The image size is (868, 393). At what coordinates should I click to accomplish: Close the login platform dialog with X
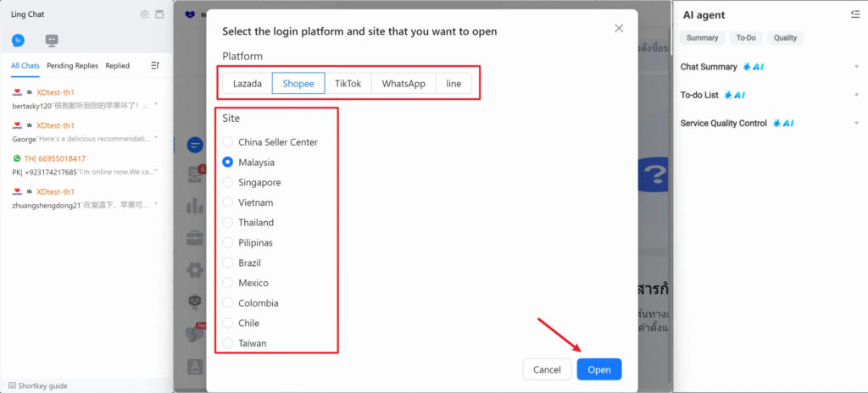coord(619,28)
